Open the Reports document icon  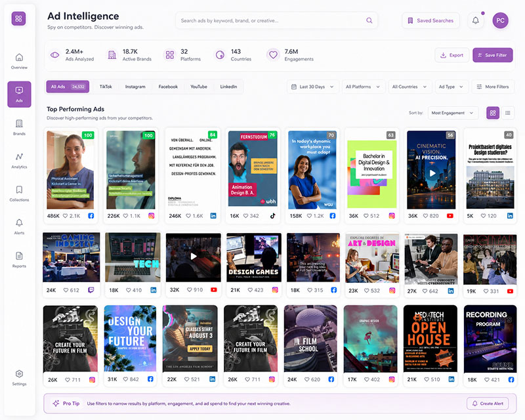click(19, 256)
